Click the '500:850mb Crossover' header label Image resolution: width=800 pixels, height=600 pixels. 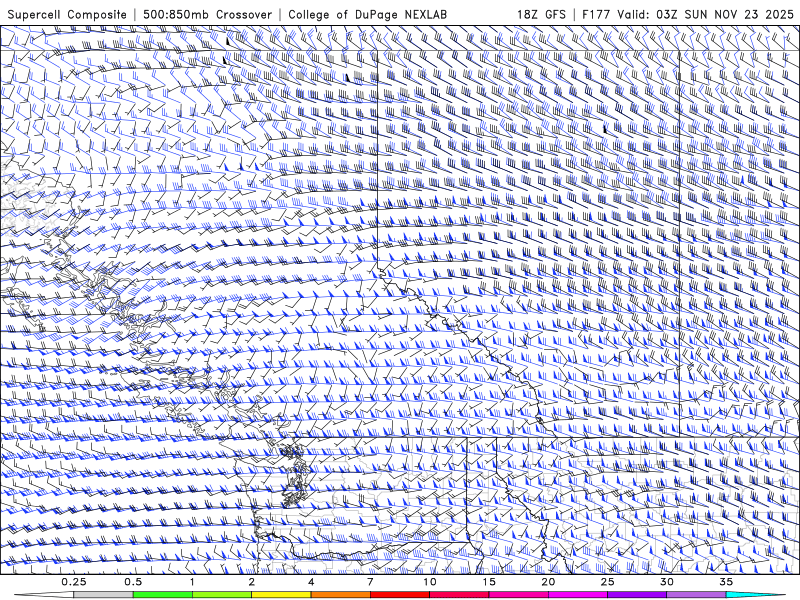point(207,15)
